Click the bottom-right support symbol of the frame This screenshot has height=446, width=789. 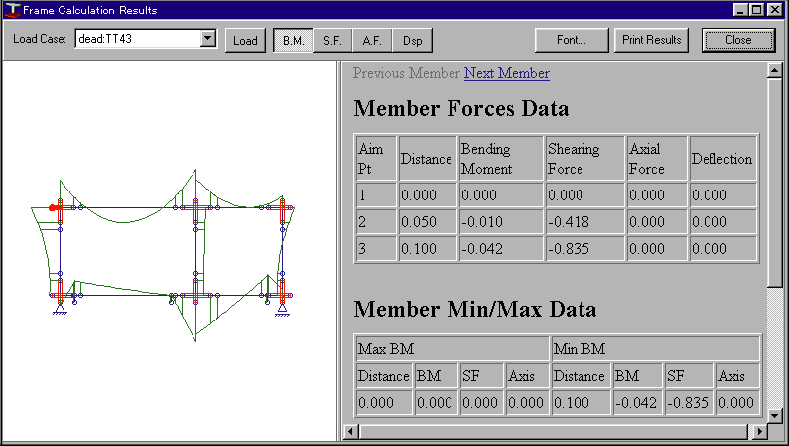pyautogui.click(x=284, y=308)
